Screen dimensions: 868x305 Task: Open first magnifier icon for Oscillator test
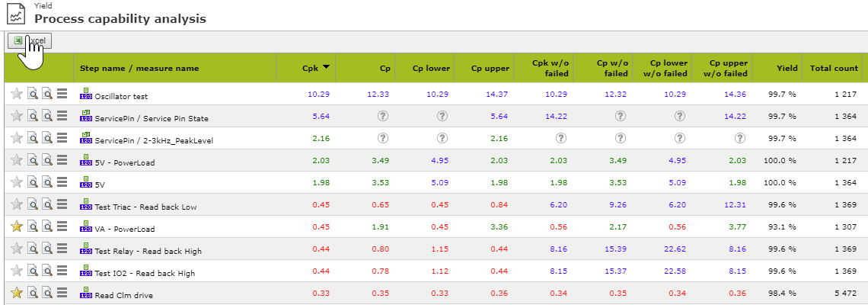33,94
